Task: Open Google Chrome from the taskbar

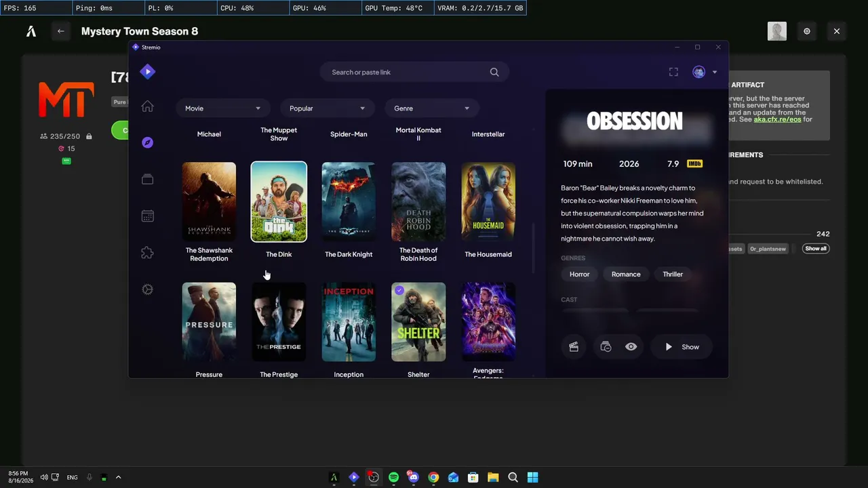Action: (x=433, y=477)
